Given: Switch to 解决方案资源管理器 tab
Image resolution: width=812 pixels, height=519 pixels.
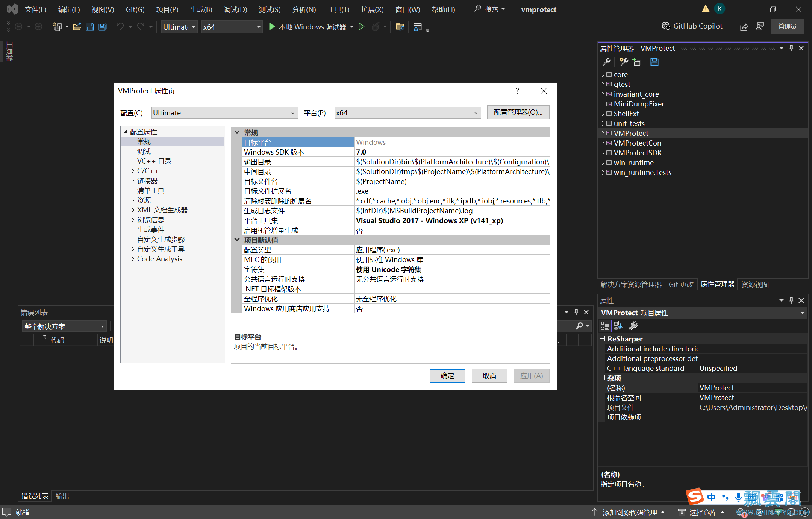Looking at the screenshot, I should tap(631, 284).
